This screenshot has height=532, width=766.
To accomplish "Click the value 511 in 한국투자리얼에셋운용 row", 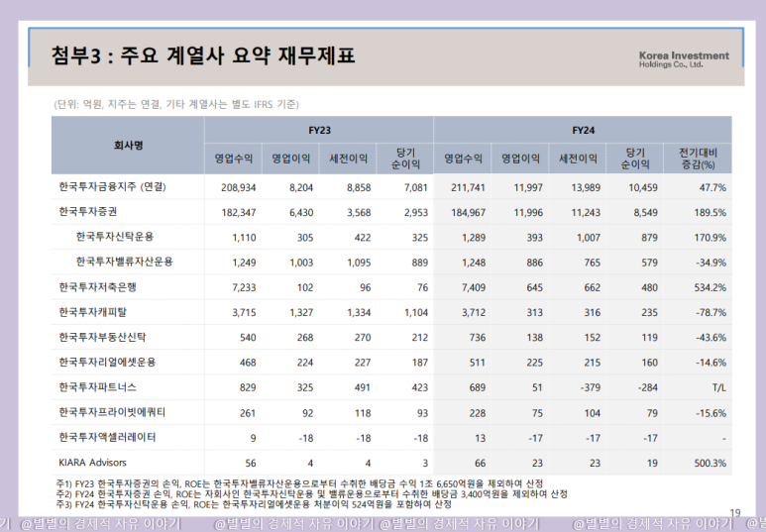I will 478,363.
